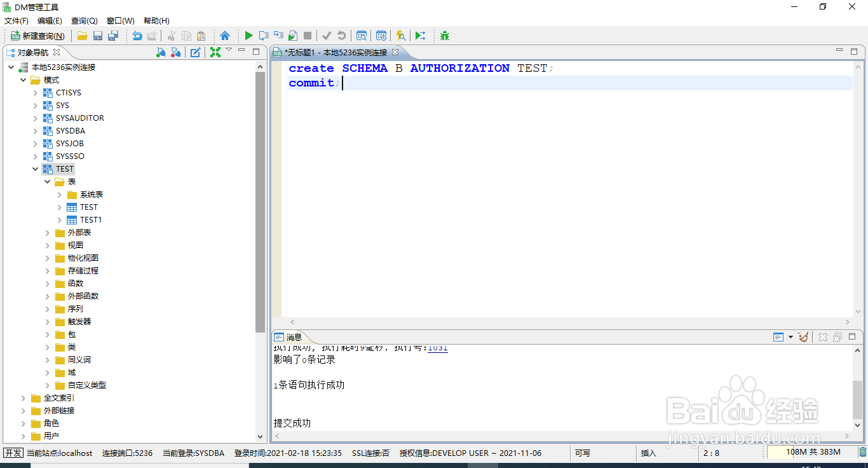Click the first calendar search toolbar icon
The image size is (868, 468).
click(x=362, y=36)
